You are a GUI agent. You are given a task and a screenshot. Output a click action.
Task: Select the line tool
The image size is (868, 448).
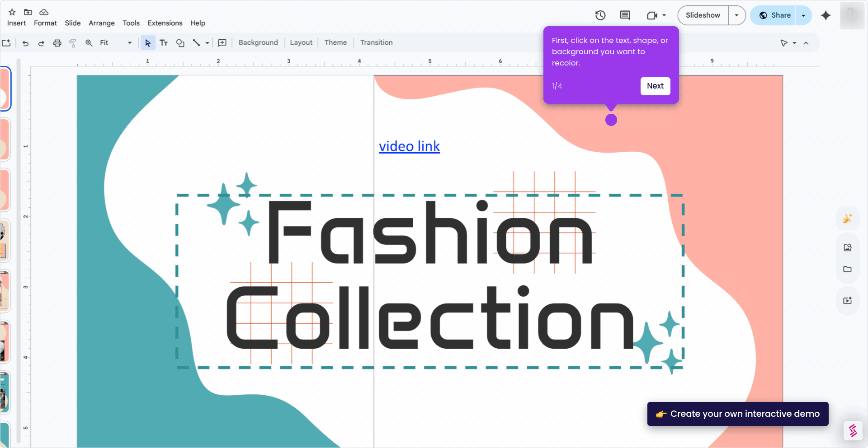coord(196,43)
